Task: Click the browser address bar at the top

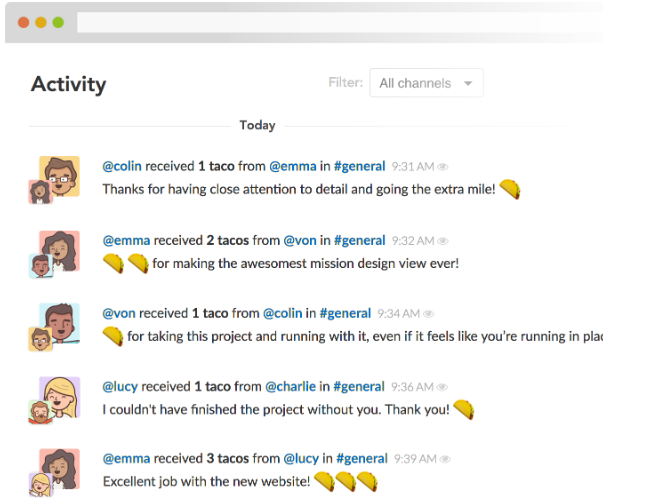Action: point(339,22)
